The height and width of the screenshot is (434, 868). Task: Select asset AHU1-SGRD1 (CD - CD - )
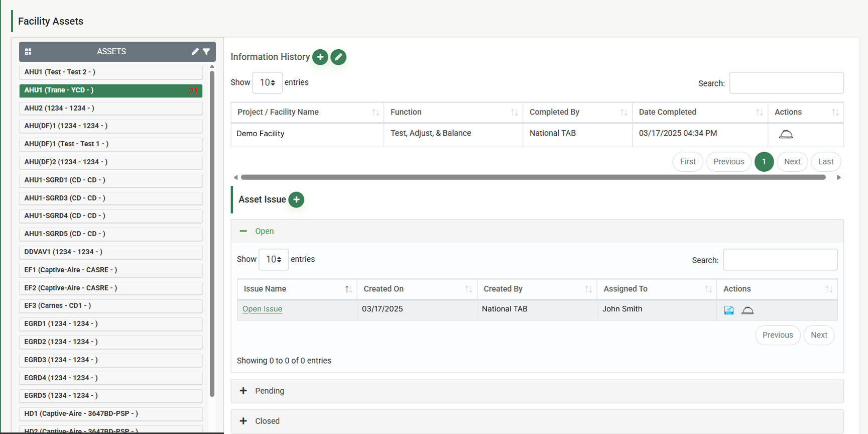coord(111,180)
